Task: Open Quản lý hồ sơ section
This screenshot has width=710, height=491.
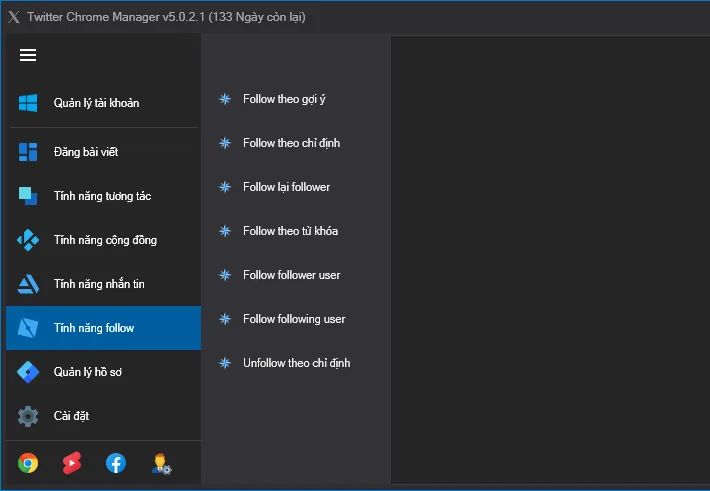Action: pos(103,371)
